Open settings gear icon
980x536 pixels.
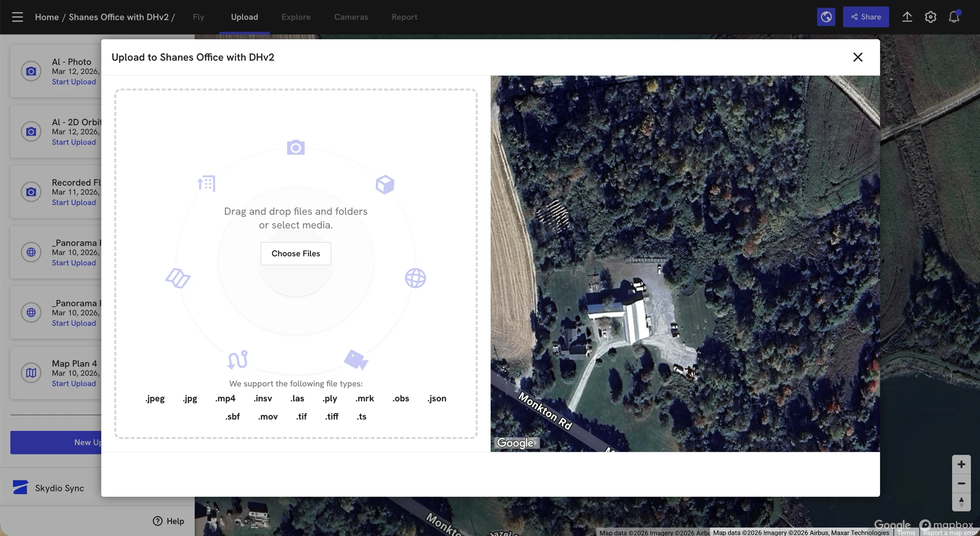[930, 17]
